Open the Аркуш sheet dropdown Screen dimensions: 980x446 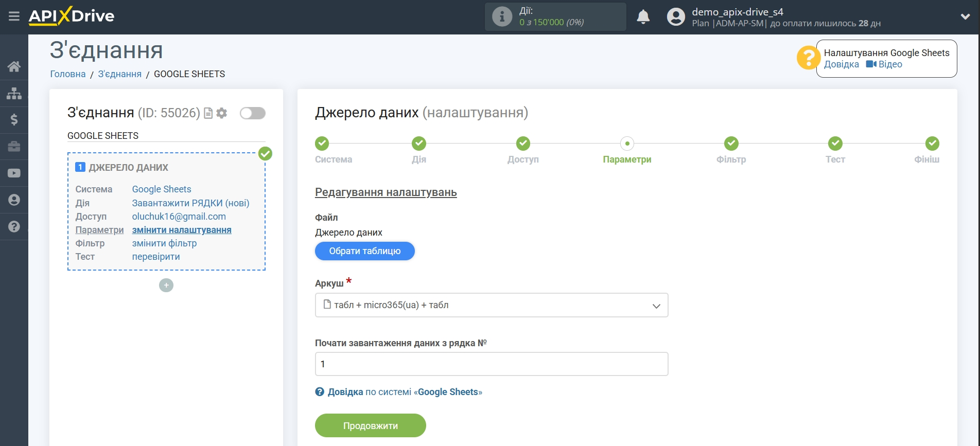(492, 305)
